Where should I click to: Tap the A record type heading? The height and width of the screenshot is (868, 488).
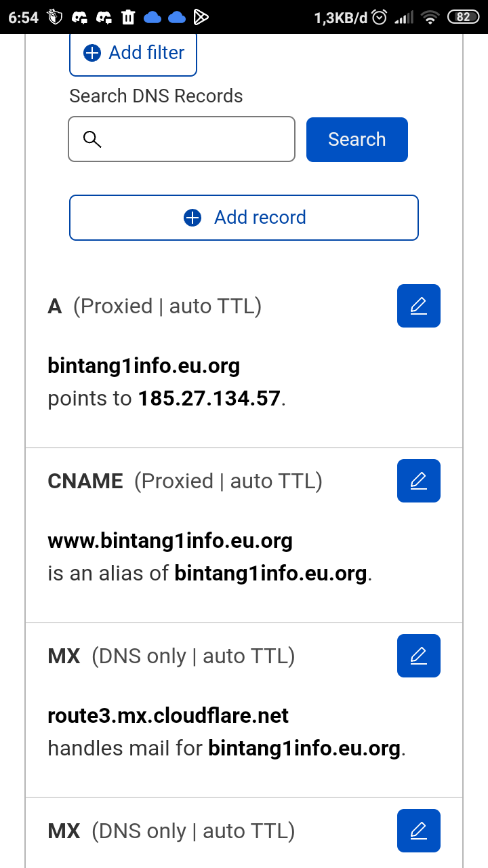(x=55, y=307)
